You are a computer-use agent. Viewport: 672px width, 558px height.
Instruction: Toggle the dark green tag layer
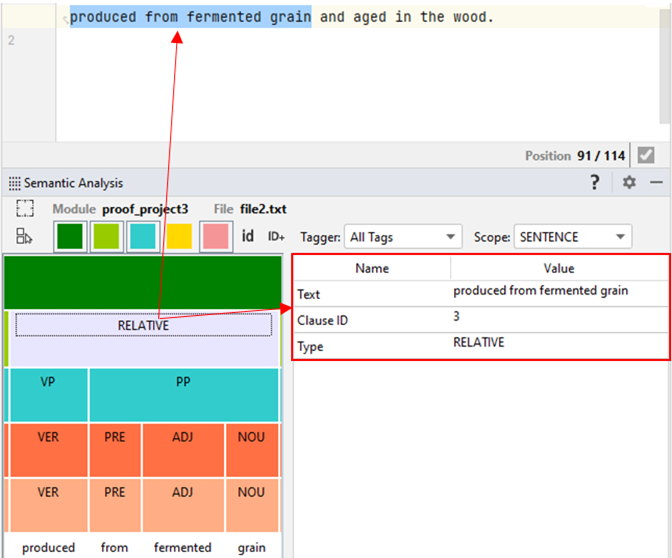(70, 237)
